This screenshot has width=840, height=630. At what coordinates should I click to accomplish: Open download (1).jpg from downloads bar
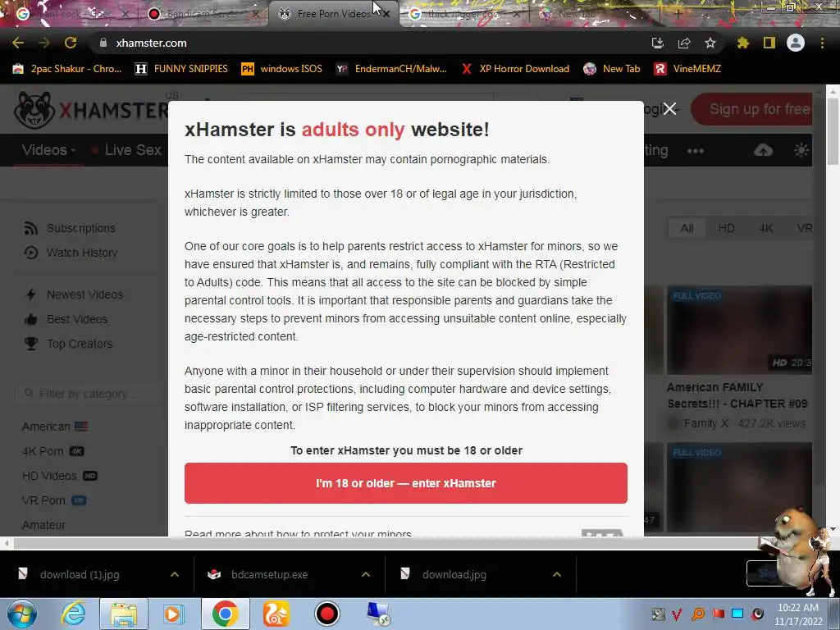pyautogui.click(x=80, y=574)
